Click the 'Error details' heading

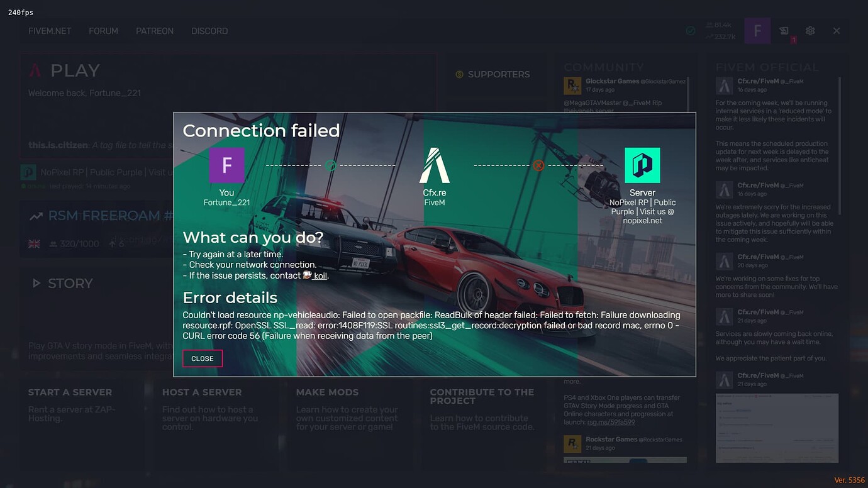click(230, 297)
